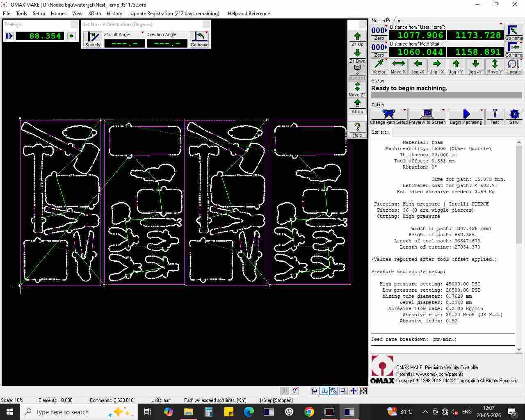The image size is (525, 420).
Task: Open dropdown arrow beside Z1: Tilt Angle
Action: pyautogui.click(x=142, y=33)
